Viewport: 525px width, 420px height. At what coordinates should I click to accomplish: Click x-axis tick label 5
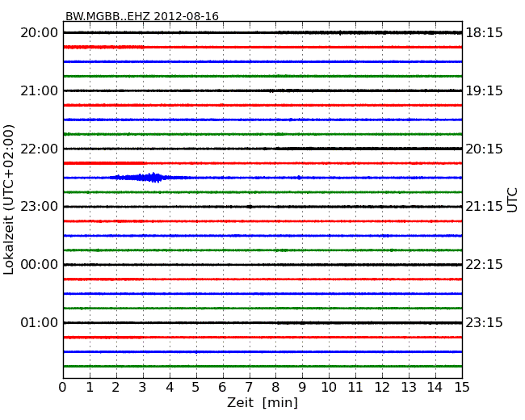click(x=196, y=387)
